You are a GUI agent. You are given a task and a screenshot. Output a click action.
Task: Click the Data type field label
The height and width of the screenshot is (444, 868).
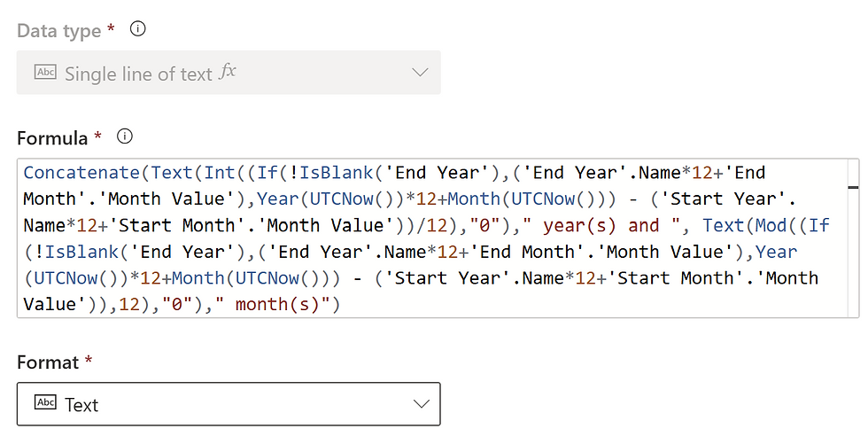59,31
